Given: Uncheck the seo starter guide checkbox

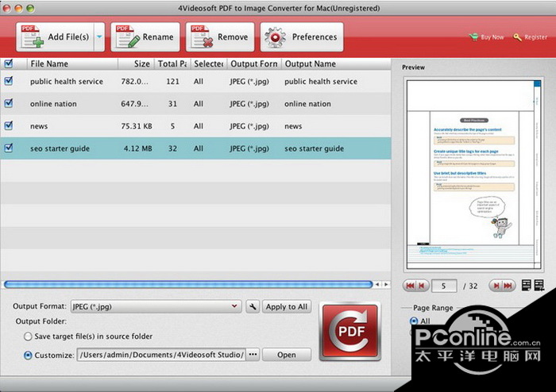Looking at the screenshot, I should click(9, 148).
